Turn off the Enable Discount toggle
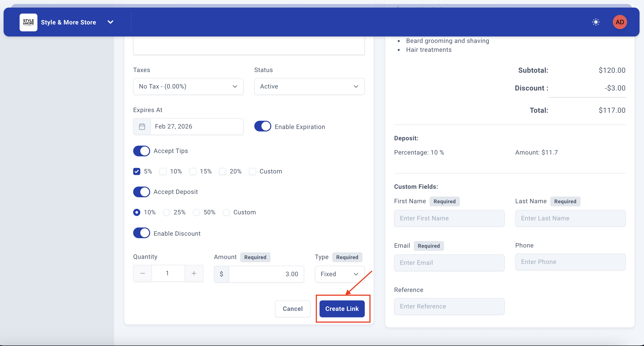Screen dimensions: 644x346 pos(141,233)
